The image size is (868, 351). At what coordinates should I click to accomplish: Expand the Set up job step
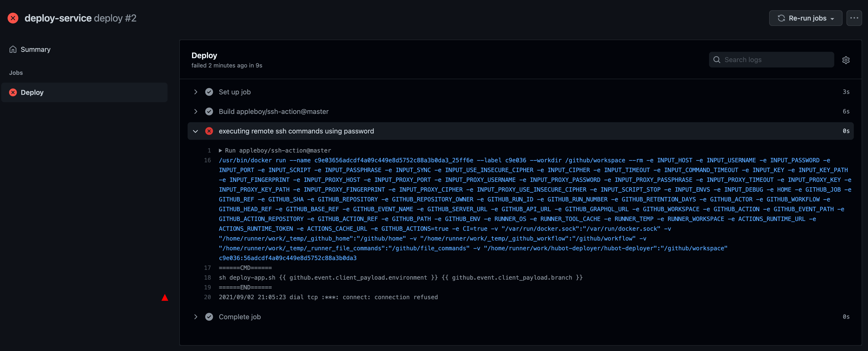point(195,92)
